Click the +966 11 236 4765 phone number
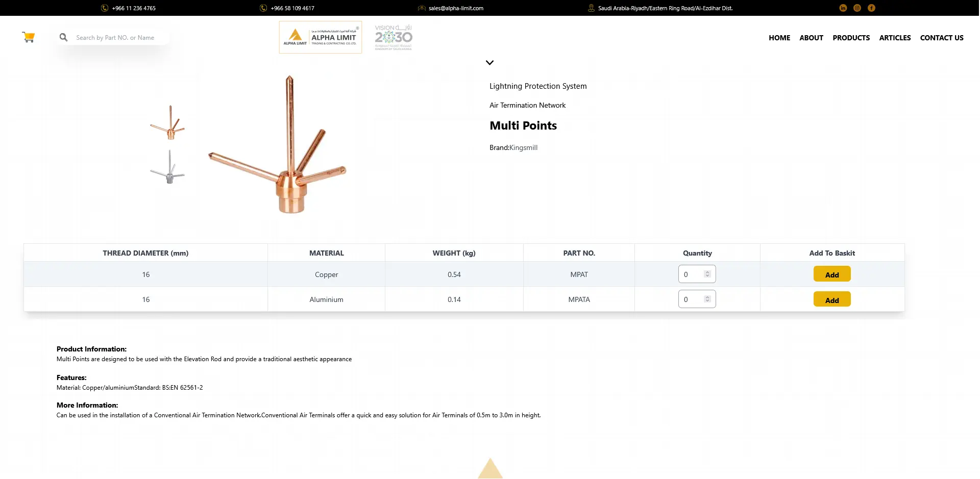This screenshot has height=479, width=980. 134,8
